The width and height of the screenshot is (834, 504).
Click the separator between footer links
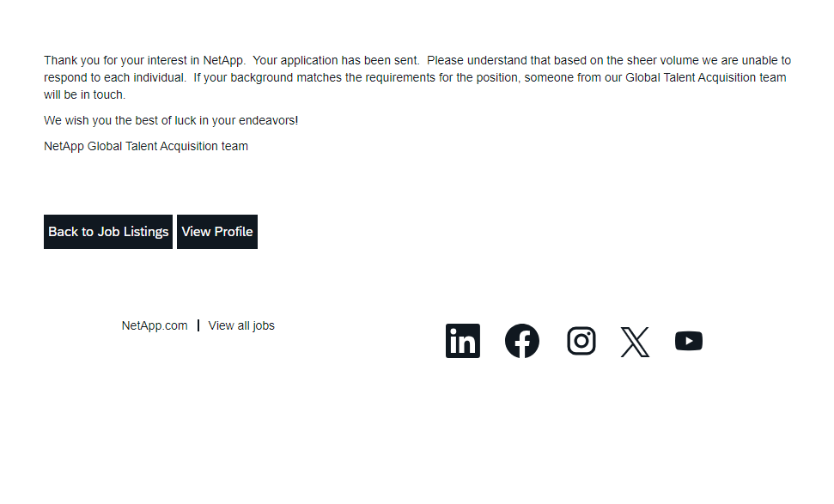(x=198, y=325)
